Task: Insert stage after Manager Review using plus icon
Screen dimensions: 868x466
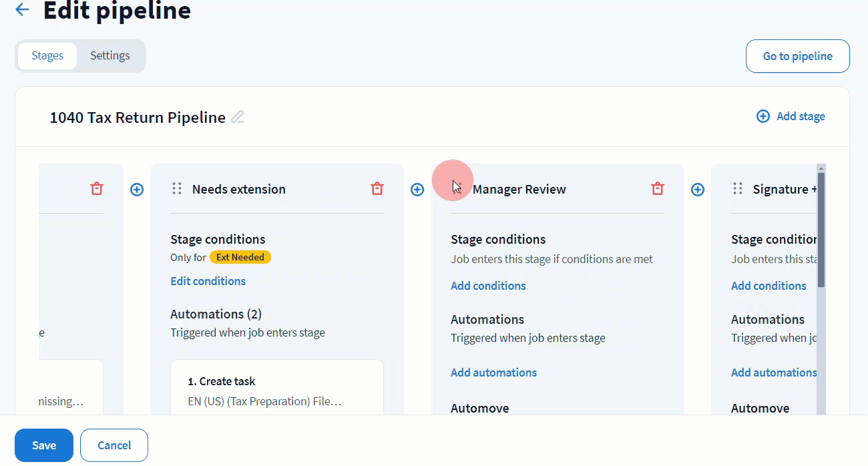Action: pyautogui.click(x=698, y=190)
